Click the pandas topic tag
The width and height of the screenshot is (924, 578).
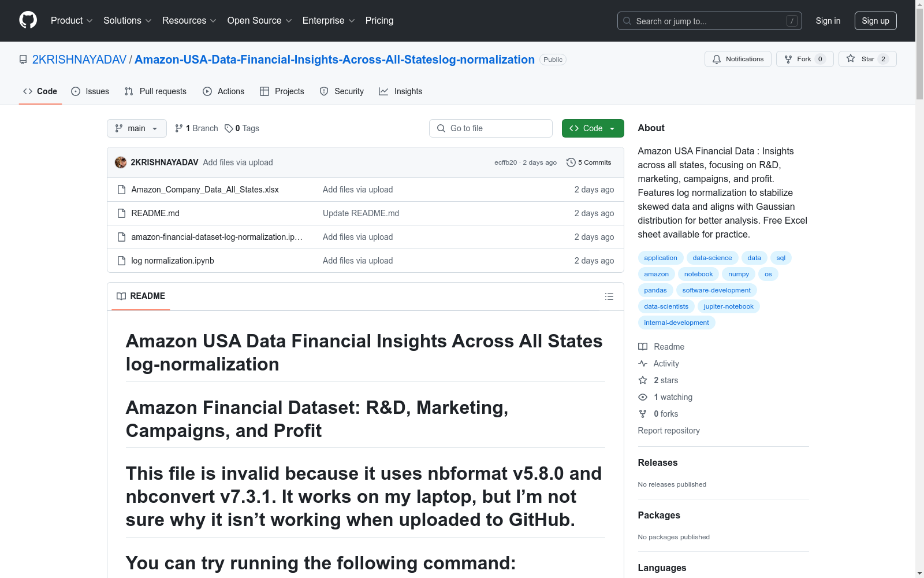click(x=655, y=290)
